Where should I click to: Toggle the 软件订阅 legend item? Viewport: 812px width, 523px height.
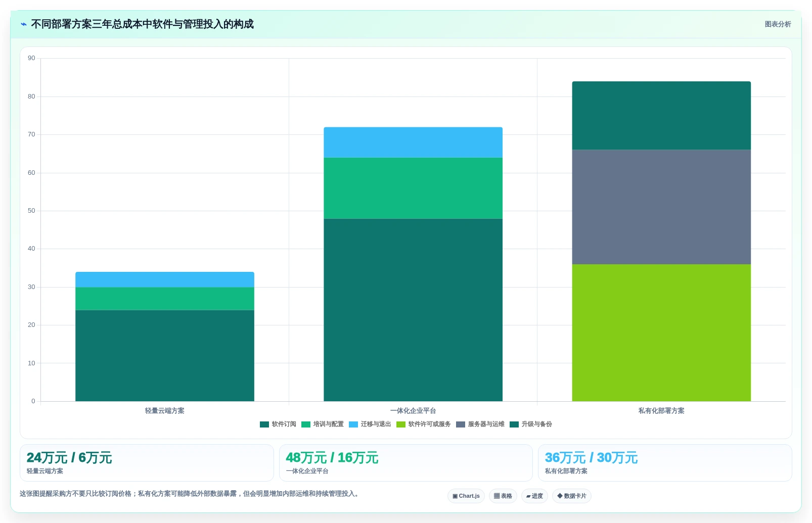point(278,424)
